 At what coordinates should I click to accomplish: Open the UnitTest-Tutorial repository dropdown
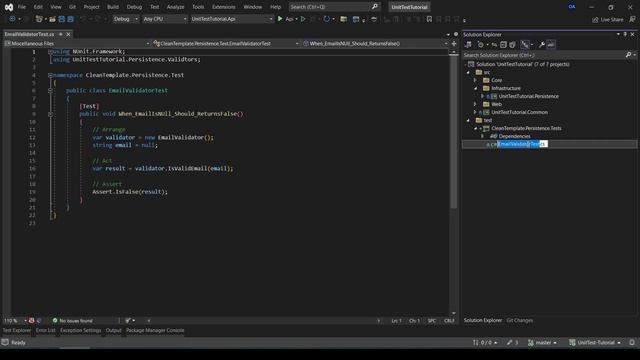click(x=595, y=342)
